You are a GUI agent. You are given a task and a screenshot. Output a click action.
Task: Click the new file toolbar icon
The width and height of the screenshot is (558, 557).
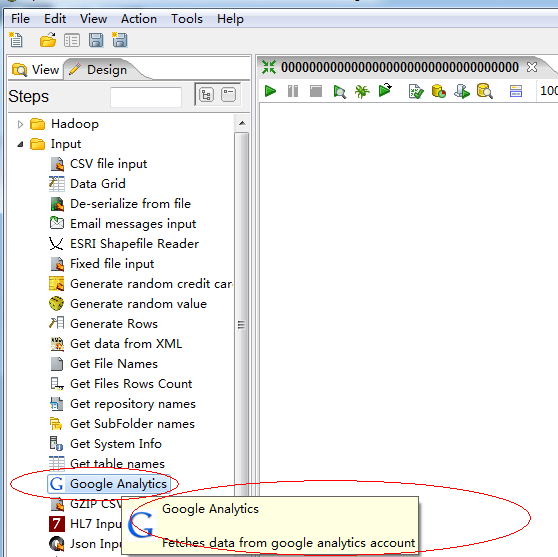pyautogui.click(x=16, y=40)
